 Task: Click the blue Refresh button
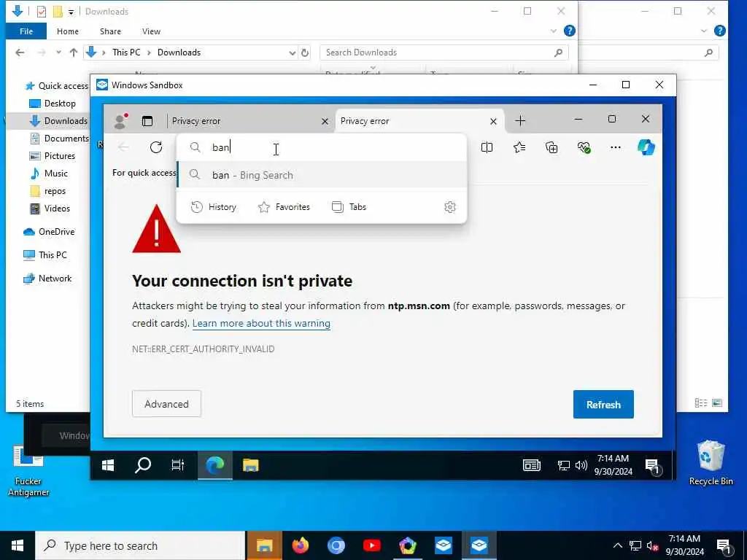[603, 404]
